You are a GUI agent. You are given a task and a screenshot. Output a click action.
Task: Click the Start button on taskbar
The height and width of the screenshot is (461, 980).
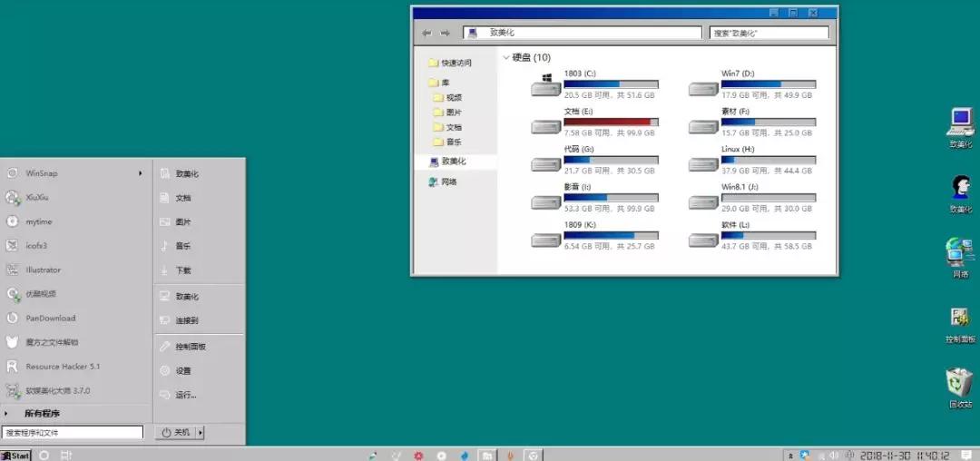pyautogui.click(x=16, y=455)
